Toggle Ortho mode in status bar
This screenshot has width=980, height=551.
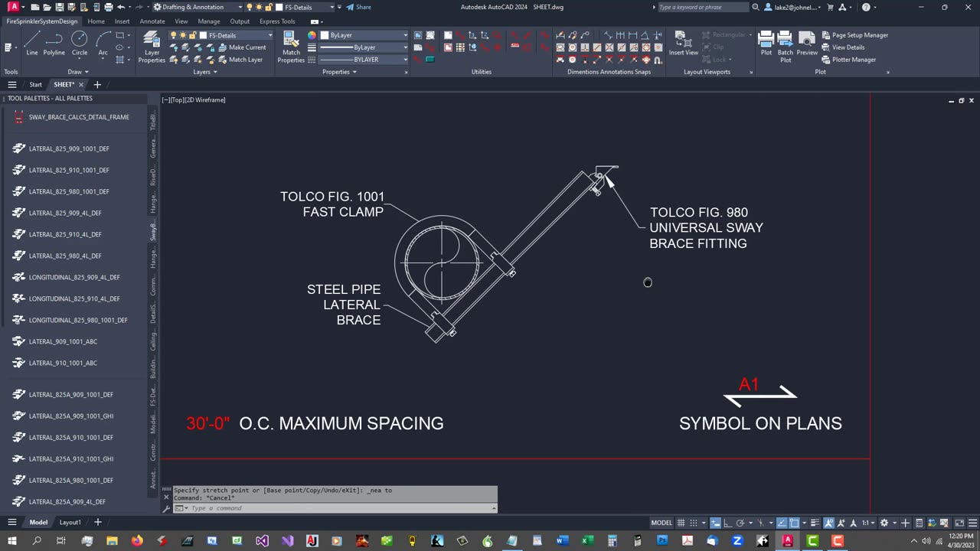(728, 523)
